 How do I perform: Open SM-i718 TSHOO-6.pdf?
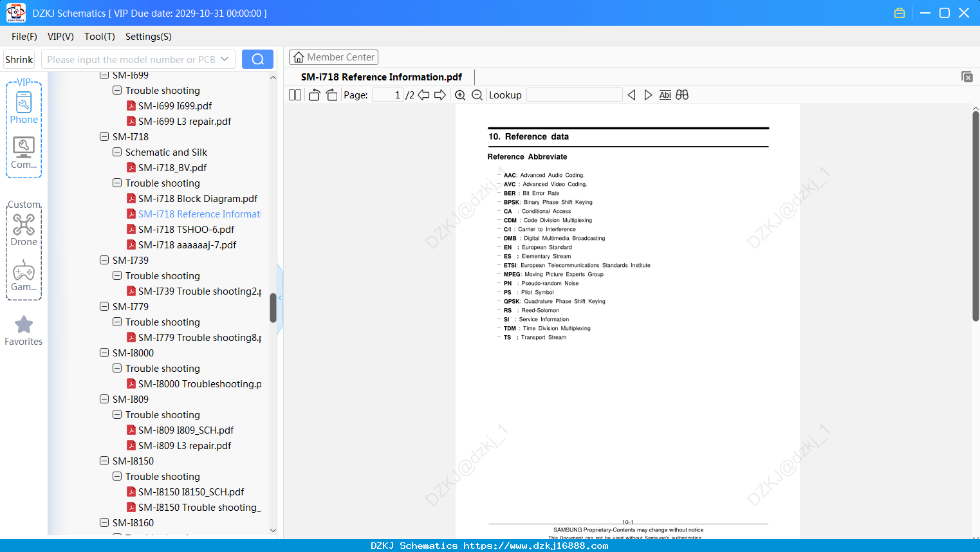click(186, 230)
